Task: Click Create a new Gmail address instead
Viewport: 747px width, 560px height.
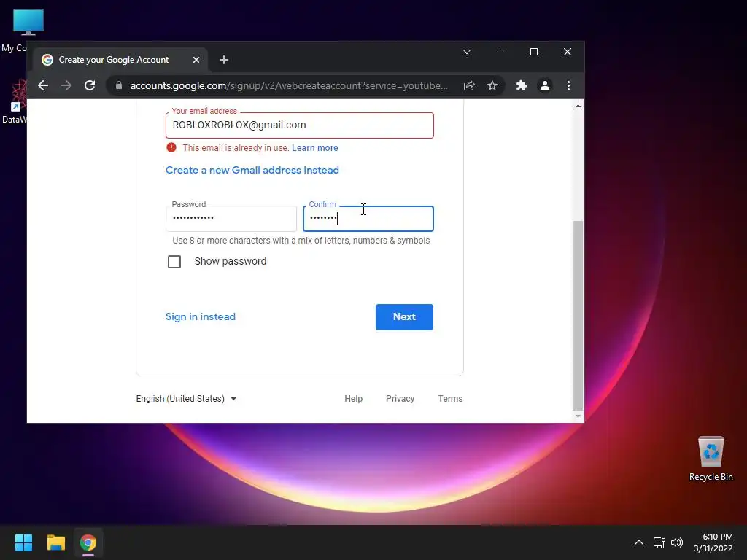Action: (x=252, y=170)
